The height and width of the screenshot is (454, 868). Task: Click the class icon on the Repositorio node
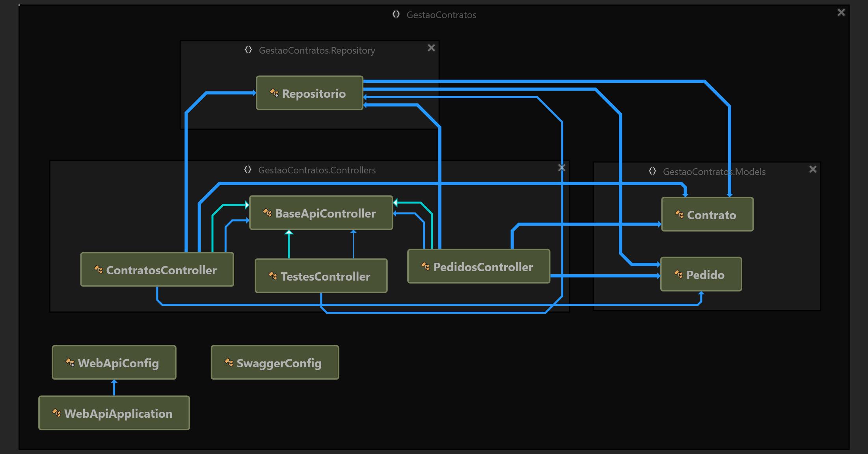click(274, 93)
